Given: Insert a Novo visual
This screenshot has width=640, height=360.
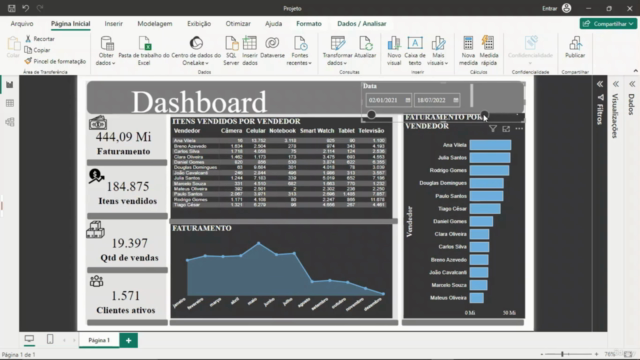Looking at the screenshot, I should tap(394, 51).
